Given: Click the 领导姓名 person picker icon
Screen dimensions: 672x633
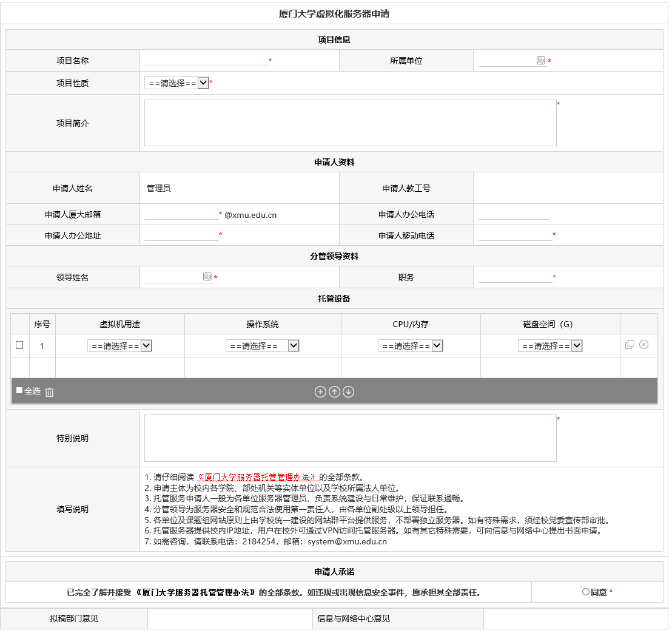Looking at the screenshot, I should click(x=207, y=277).
